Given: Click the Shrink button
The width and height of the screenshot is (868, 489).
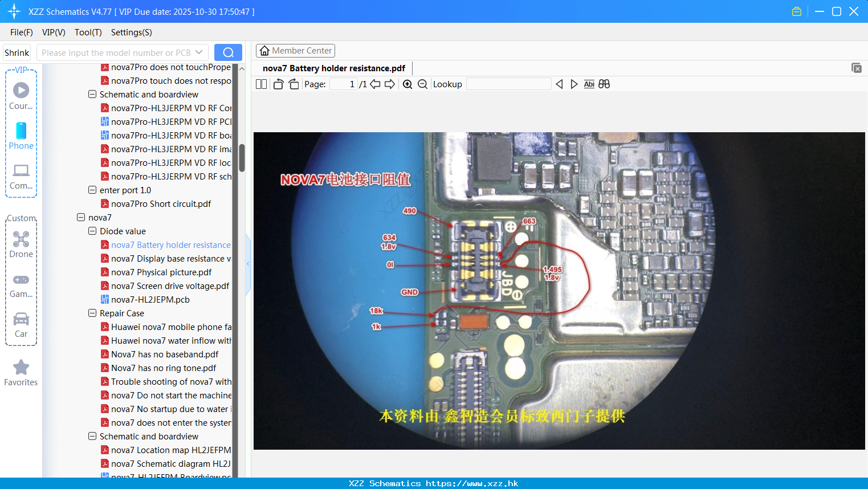Looking at the screenshot, I should tap(17, 52).
